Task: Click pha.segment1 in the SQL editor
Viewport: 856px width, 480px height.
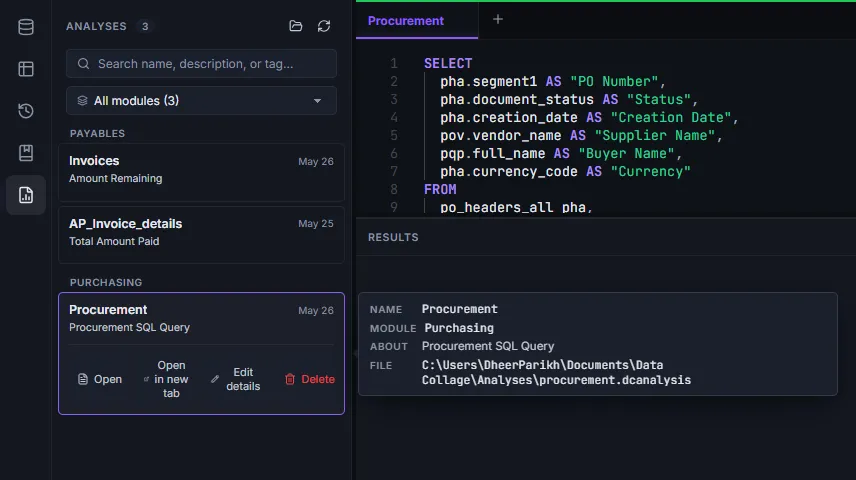Action: pyautogui.click(x=489, y=81)
